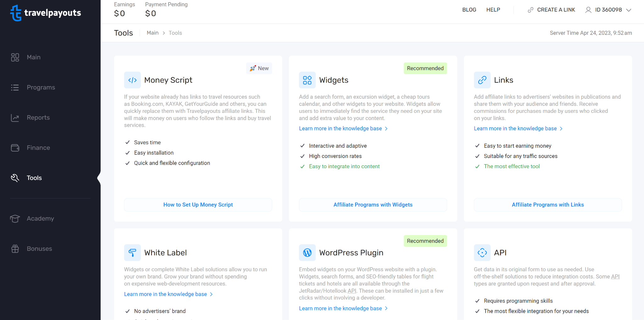Screen dimensions: 644x320
Task: Click the Money Script card title
Action: (168, 80)
